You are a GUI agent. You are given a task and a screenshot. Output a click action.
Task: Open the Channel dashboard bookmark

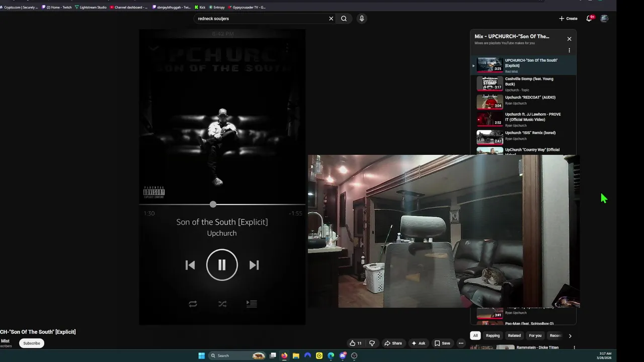point(129,7)
